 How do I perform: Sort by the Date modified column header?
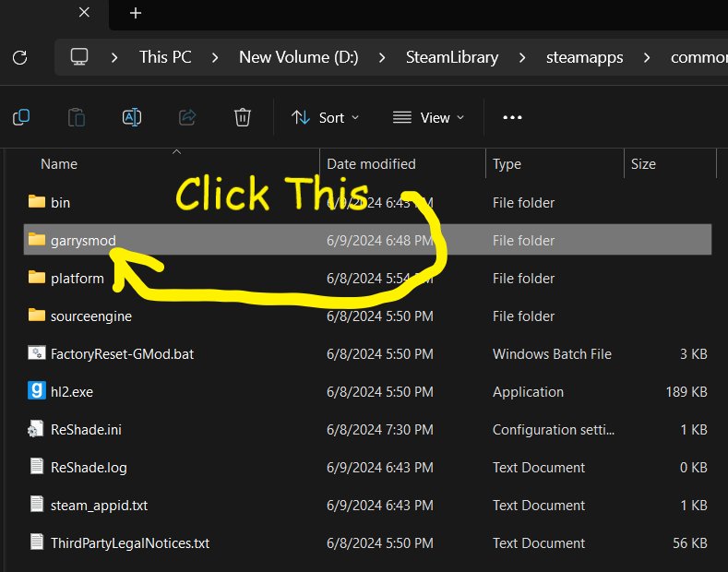tap(371, 164)
